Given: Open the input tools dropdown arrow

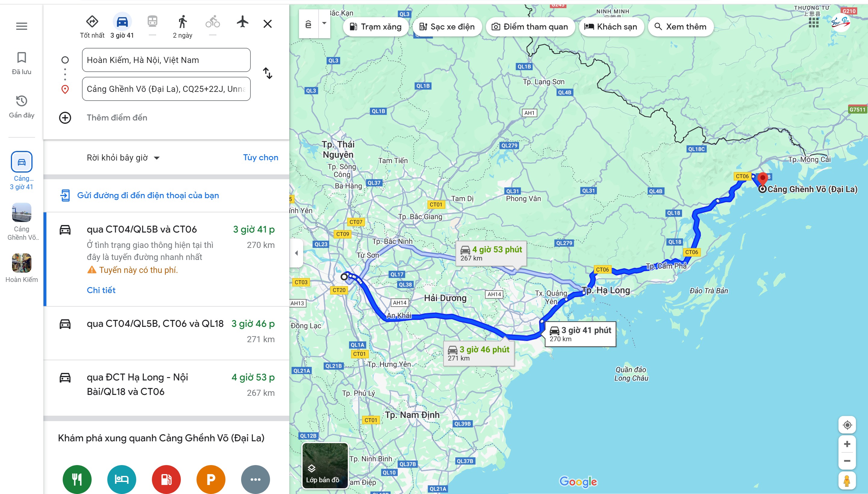Looking at the screenshot, I should pos(324,23).
